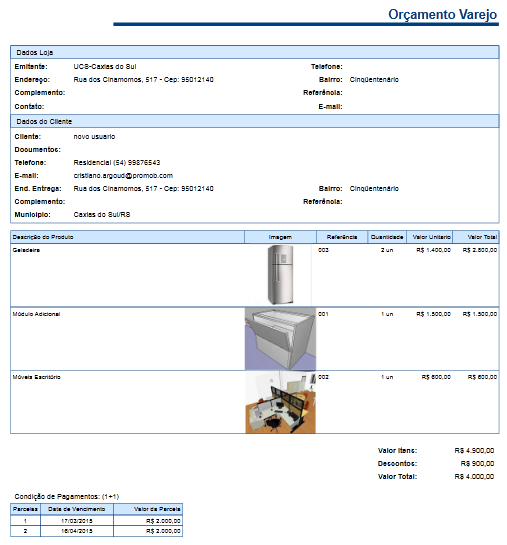Click due date 16/04/2015
Image resolution: width=507 pixels, height=545 pixels.
click(77, 531)
